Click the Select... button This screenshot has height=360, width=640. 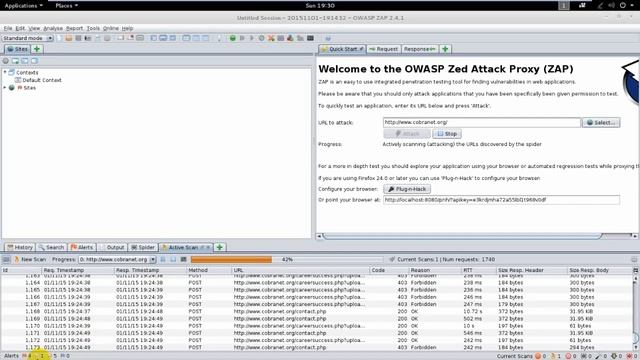[601, 122]
